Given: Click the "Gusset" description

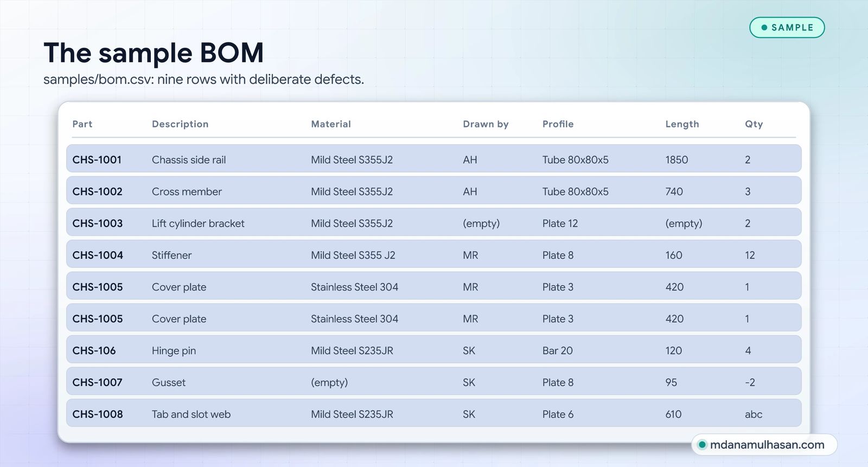Looking at the screenshot, I should coord(168,383).
